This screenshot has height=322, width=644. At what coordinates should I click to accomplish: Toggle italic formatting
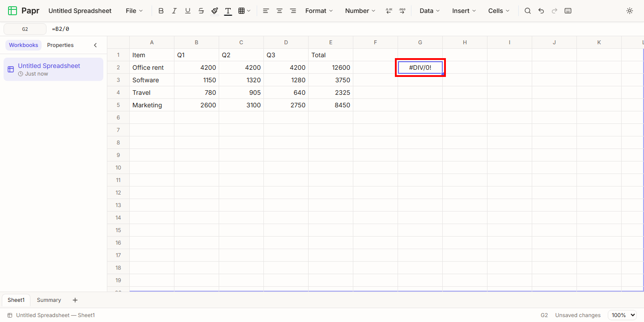click(174, 11)
